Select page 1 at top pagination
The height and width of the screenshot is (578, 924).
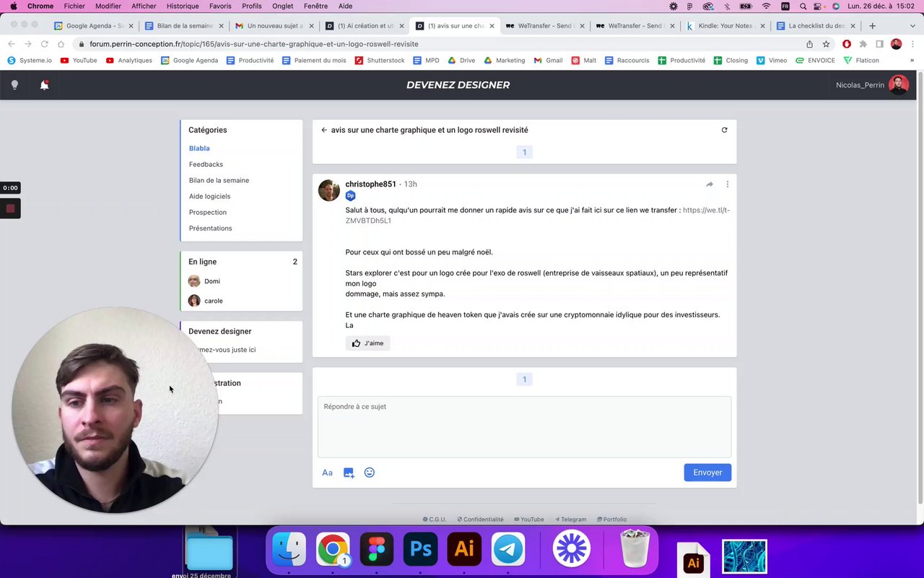pyautogui.click(x=524, y=152)
